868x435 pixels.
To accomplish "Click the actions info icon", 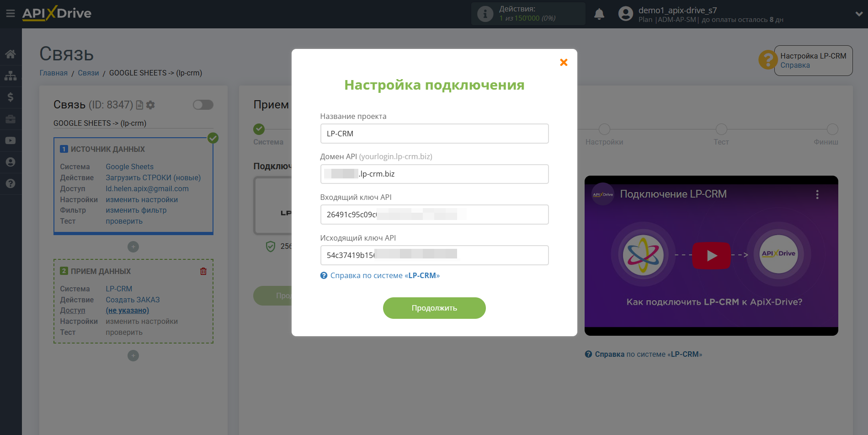I will (x=485, y=14).
